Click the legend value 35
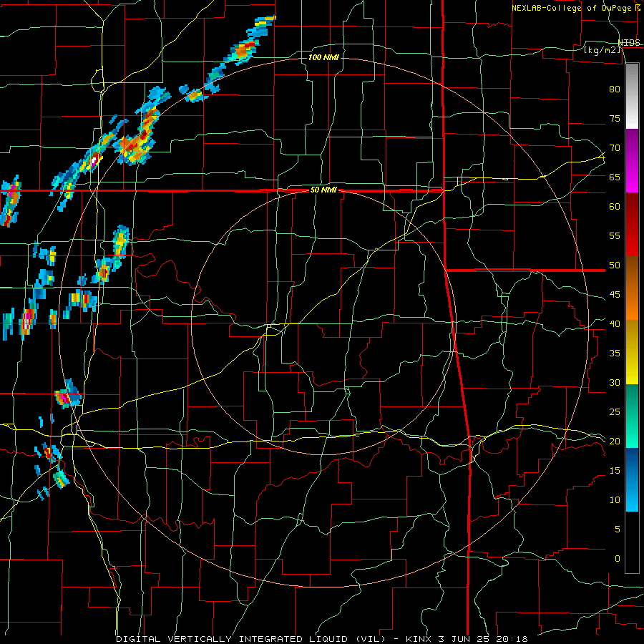 click(615, 353)
